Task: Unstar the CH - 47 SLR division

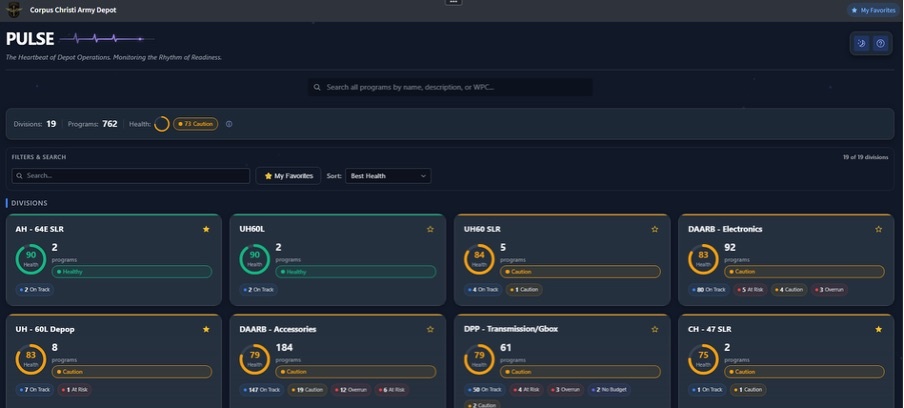Action: coord(879,329)
